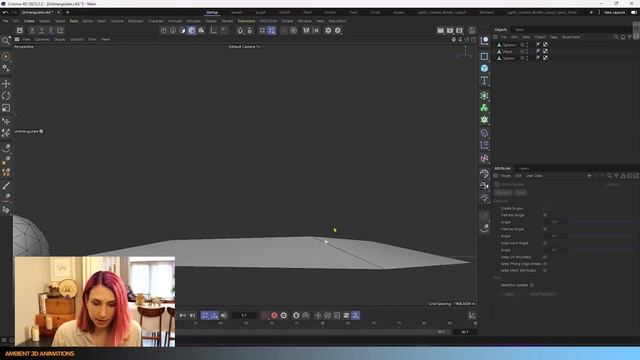This screenshot has width=640, height=360.
Task: Open the viewport Filter menu
Action: click(92, 40)
